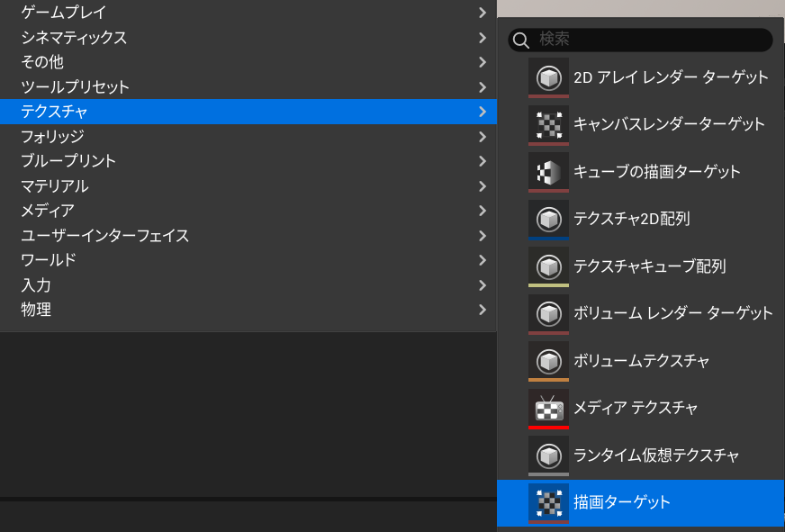Open the ブループリント menu entry
The image size is (785, 532).
[x=248, y=161]
